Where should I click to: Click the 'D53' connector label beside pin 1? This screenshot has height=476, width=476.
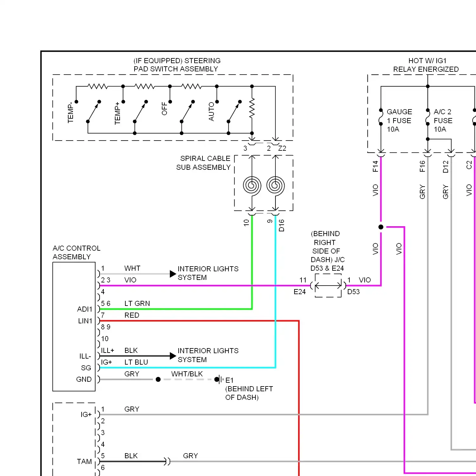pyautogui.click(x=354, y=292)
